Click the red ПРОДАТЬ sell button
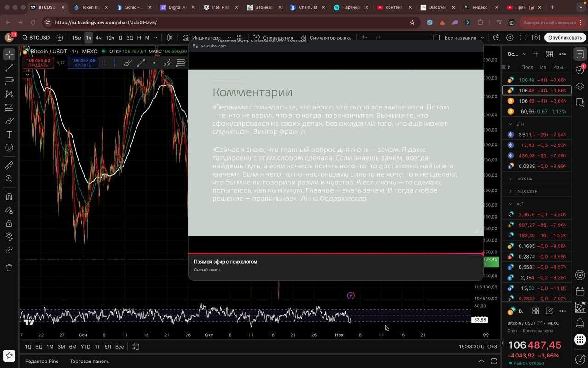This screenshot has width=588, height=368. [38, 63]
